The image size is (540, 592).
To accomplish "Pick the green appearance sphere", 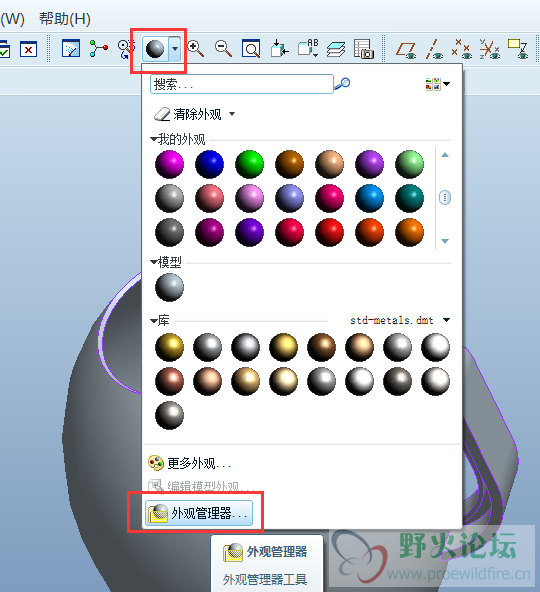I will click(x=249, y=164).
